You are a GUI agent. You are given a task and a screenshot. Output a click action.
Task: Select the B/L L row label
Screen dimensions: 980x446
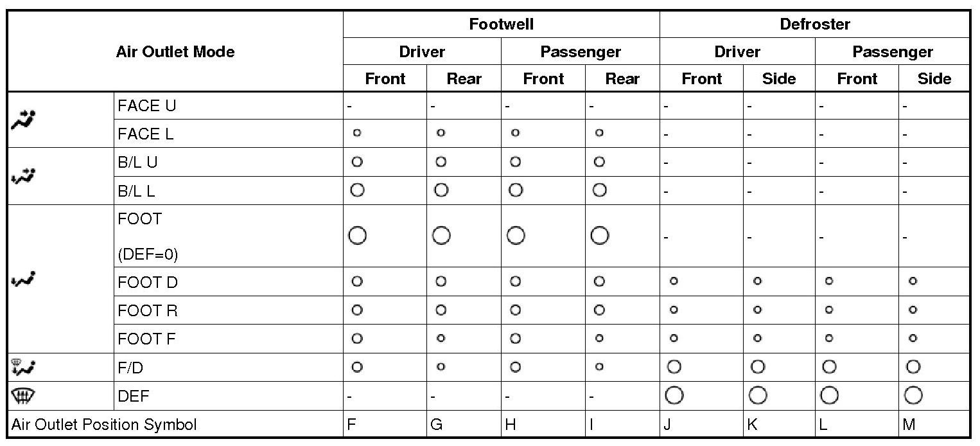137,191
